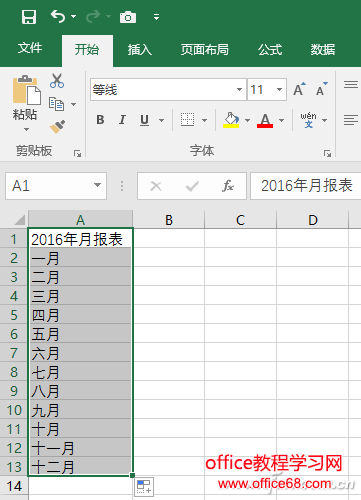Open the 剪贴板 dialog launcher
The width and height of the screenshot is (361, 500).
(x=77, y=153)
